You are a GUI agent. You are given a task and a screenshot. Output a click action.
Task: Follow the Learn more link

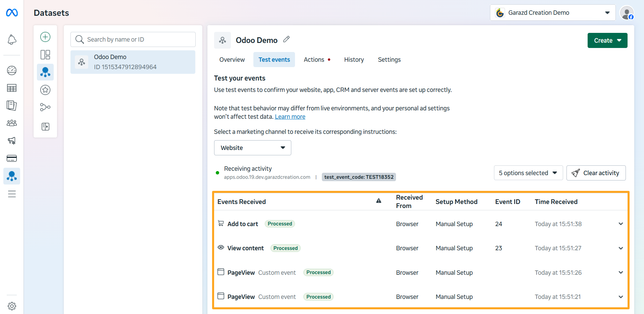[290, 117]
